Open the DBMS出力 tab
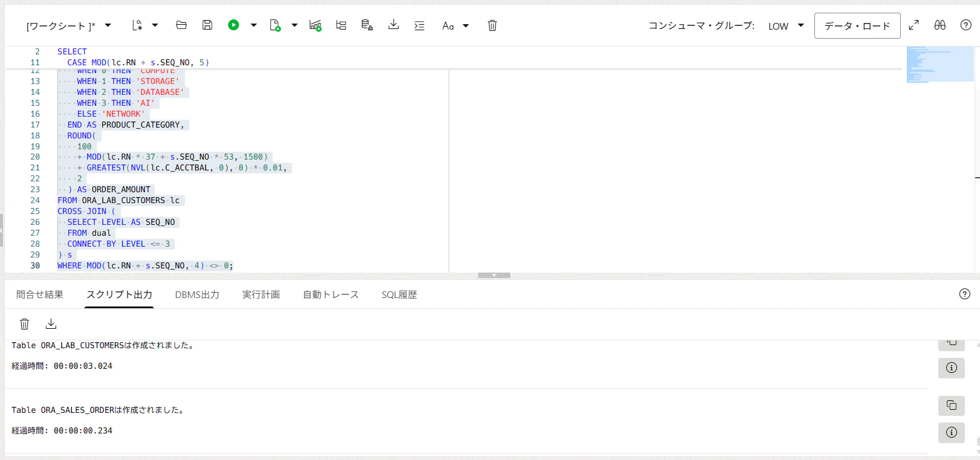This screenshot has width=980, height=460. tap(197, 294)
